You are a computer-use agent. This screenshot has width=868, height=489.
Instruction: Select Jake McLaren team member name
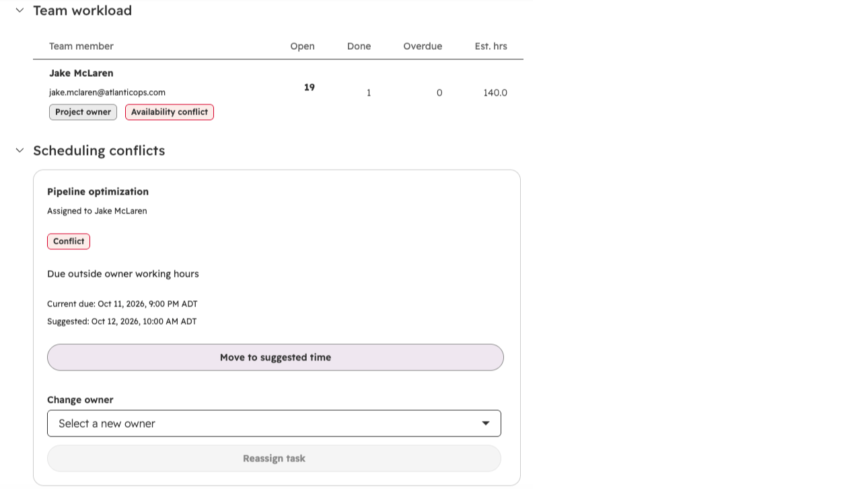pyautogui.click(x=81, y=73)
